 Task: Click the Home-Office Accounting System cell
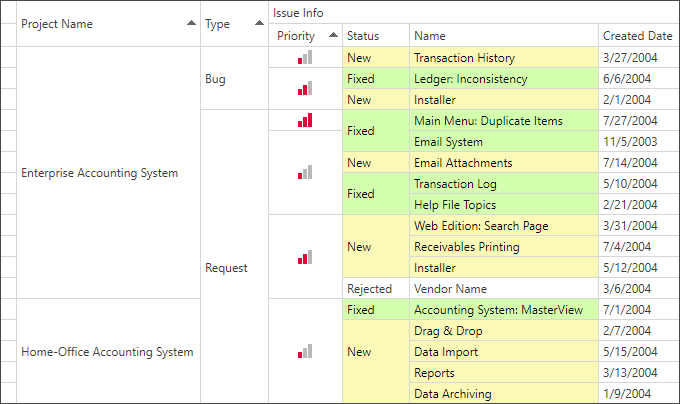(107, 352)
